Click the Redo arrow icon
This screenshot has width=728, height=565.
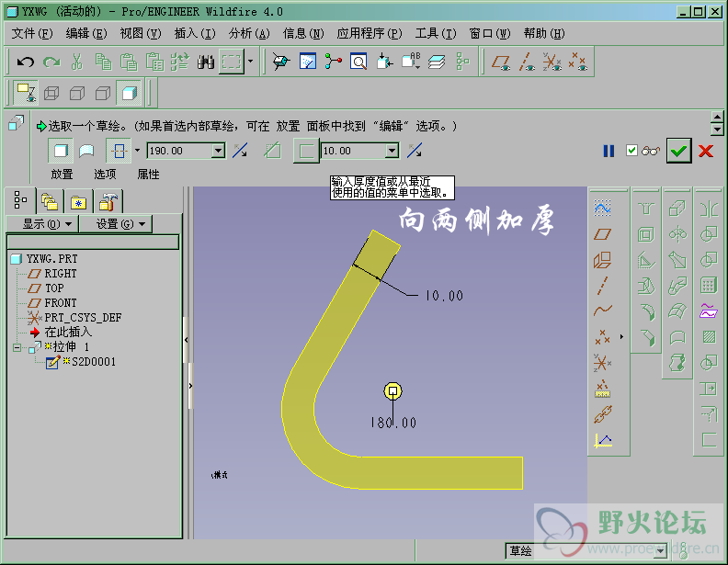[51, 62]
